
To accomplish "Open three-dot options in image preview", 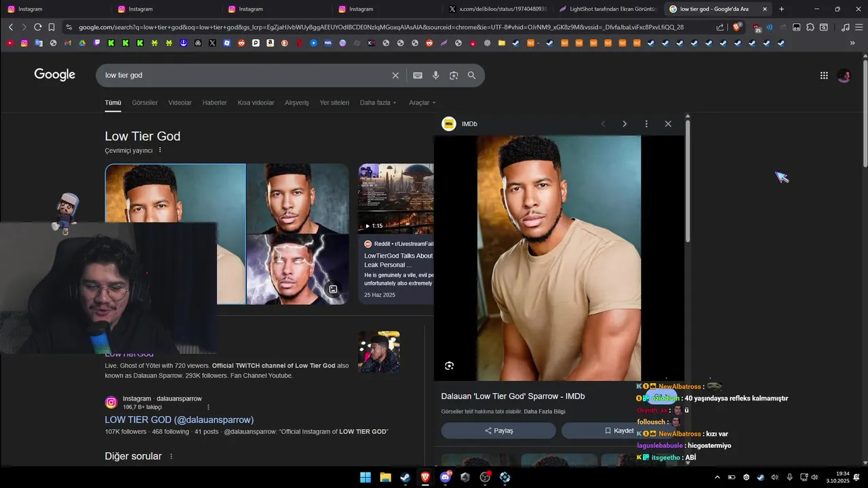I will [646, 124].
